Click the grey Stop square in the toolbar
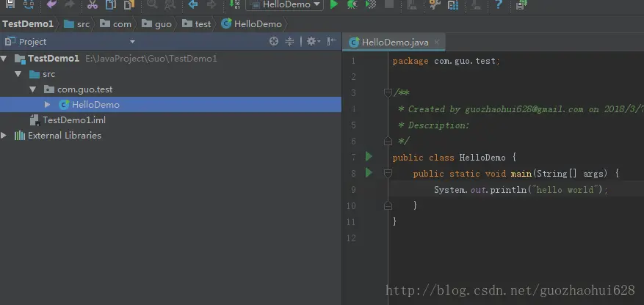The width and height of the screenshot is (644, 305). (389, 4)
